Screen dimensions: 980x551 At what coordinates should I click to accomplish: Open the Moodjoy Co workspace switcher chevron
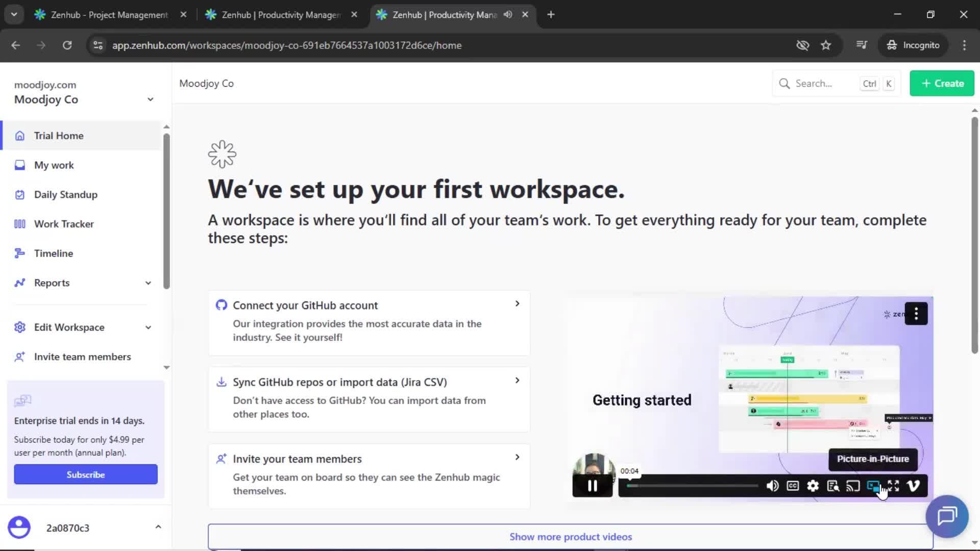coord(151,99)
